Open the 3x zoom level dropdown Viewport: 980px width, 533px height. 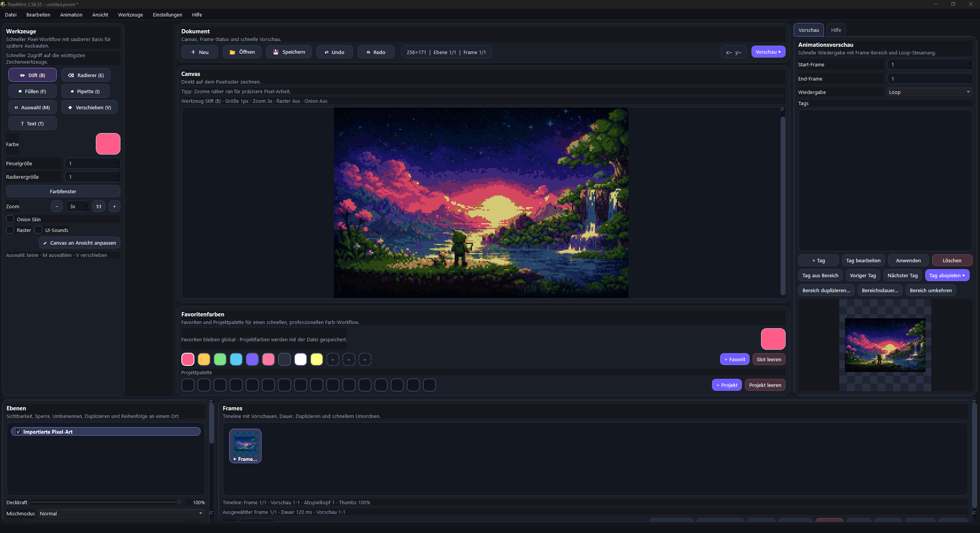(77, 206)
